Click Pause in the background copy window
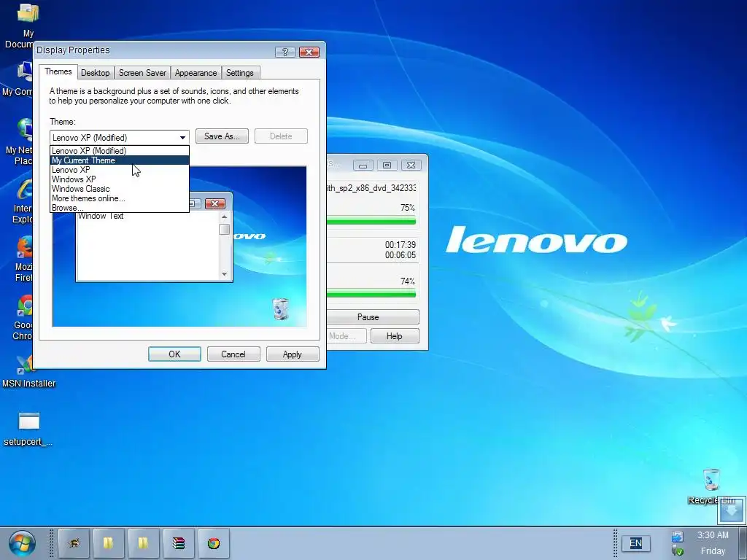 point(373,317)
